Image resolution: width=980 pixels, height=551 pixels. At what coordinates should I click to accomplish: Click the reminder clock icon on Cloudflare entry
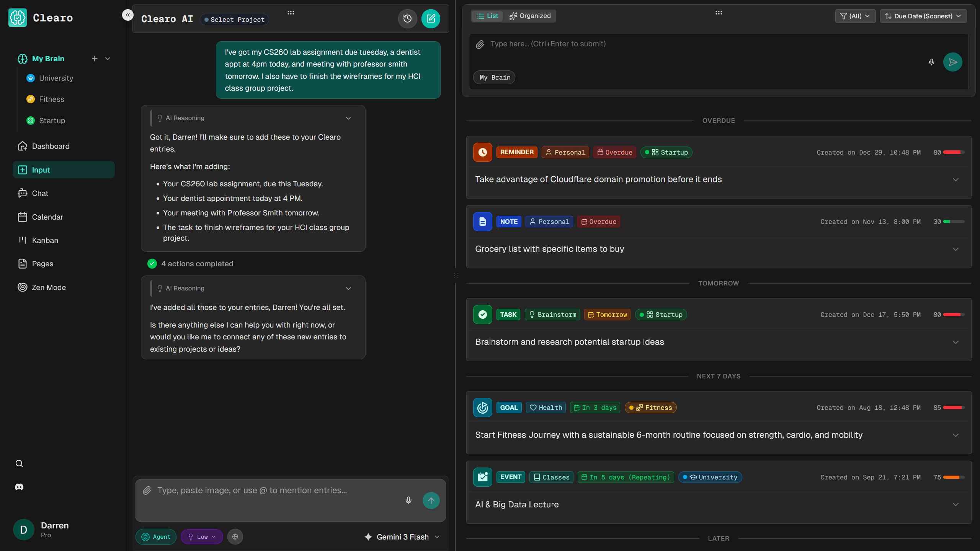[483, 152]
